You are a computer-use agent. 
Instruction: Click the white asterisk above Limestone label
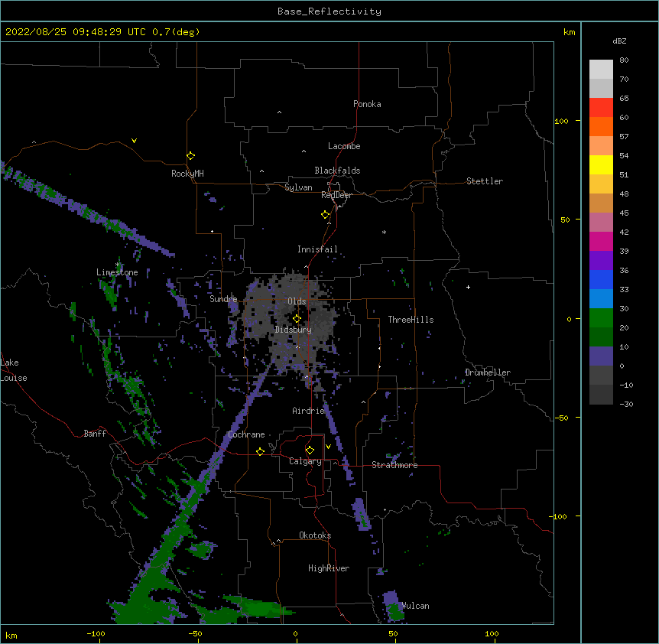click(x=118, y=265)
